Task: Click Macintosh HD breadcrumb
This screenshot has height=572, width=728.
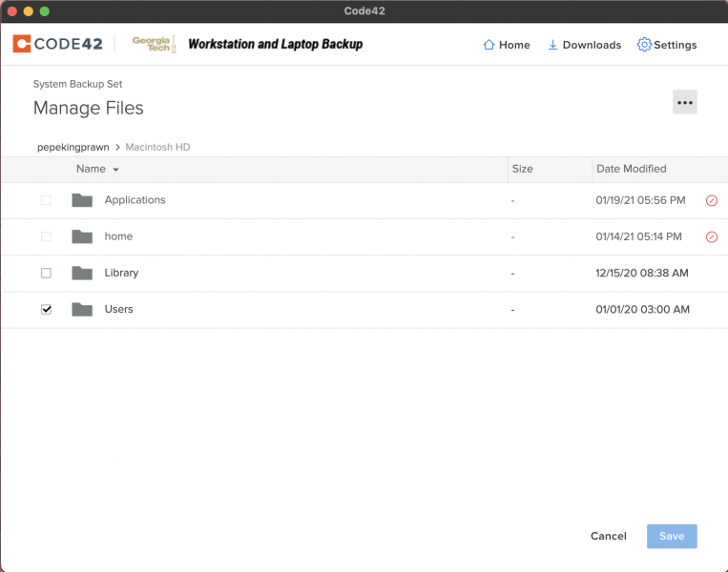Action: (157, 147)
